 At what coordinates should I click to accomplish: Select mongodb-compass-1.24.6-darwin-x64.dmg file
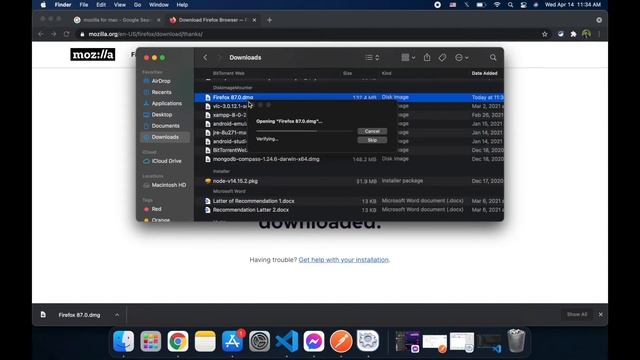(x=266, y=159)
